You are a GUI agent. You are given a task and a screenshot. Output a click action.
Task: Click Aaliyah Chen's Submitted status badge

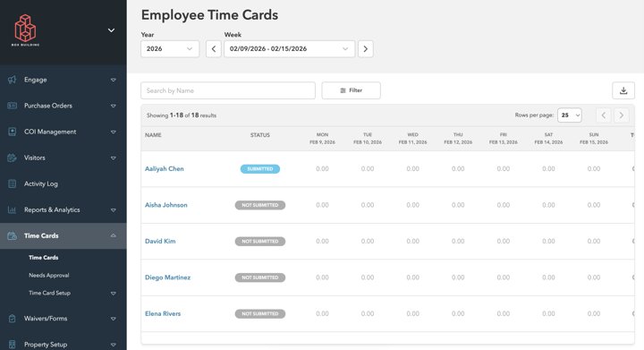coord(260,169)
